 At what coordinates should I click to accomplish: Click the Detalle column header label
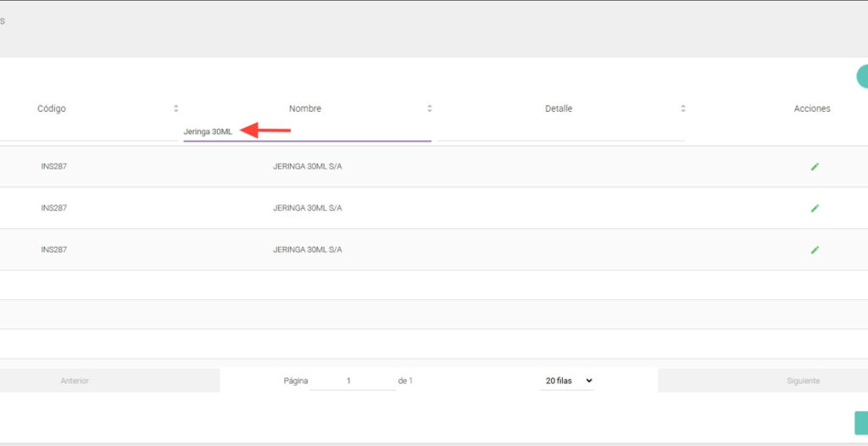pos(559,109)
